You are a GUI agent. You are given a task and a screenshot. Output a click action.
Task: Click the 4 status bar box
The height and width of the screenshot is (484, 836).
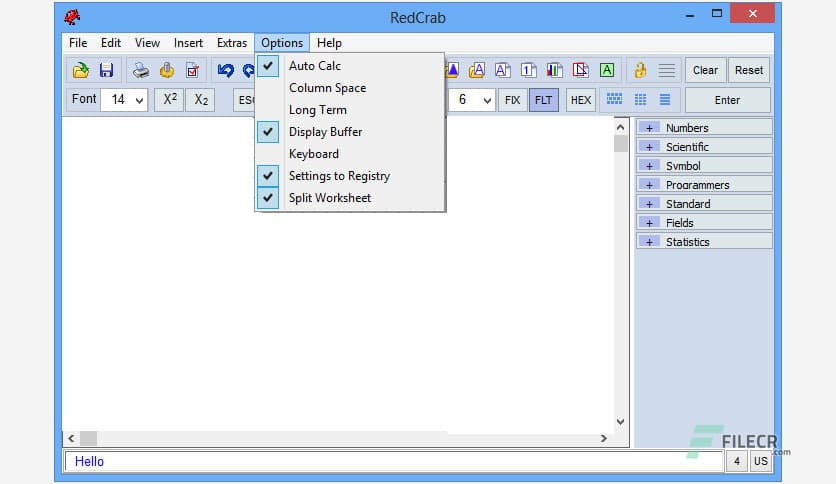(737, 461)
